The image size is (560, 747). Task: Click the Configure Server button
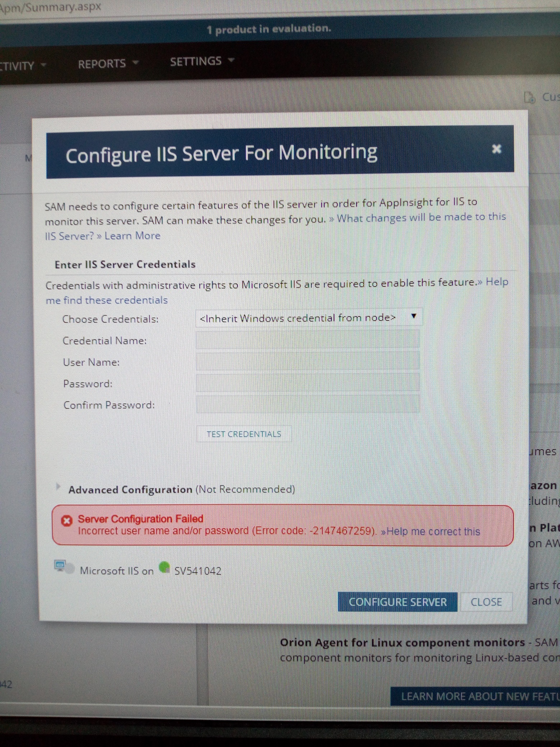(397, 602)
